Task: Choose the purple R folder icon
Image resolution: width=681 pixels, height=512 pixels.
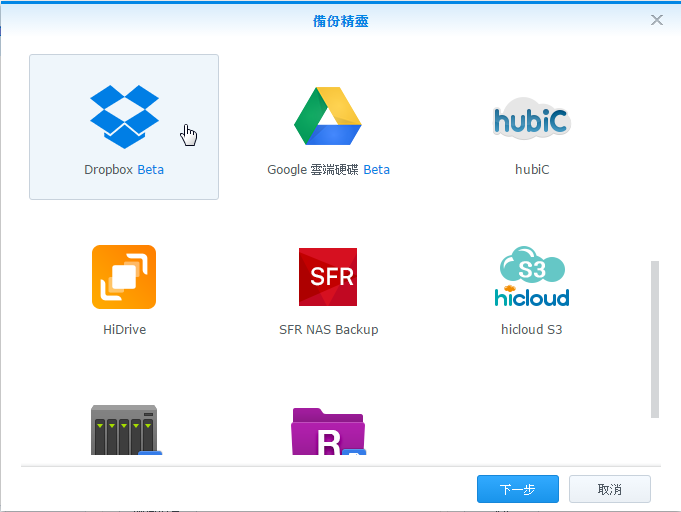Action: (328, 431)
